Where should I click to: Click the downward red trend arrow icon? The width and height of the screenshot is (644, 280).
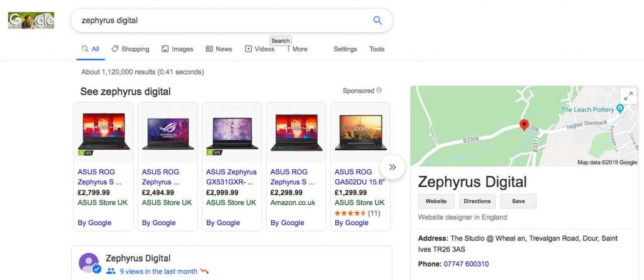204,271
